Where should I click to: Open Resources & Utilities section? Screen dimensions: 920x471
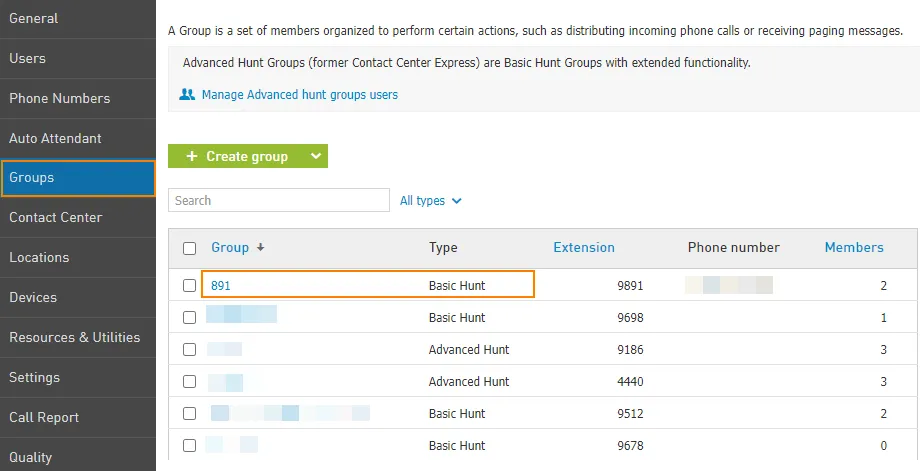[x=78, y=337]
